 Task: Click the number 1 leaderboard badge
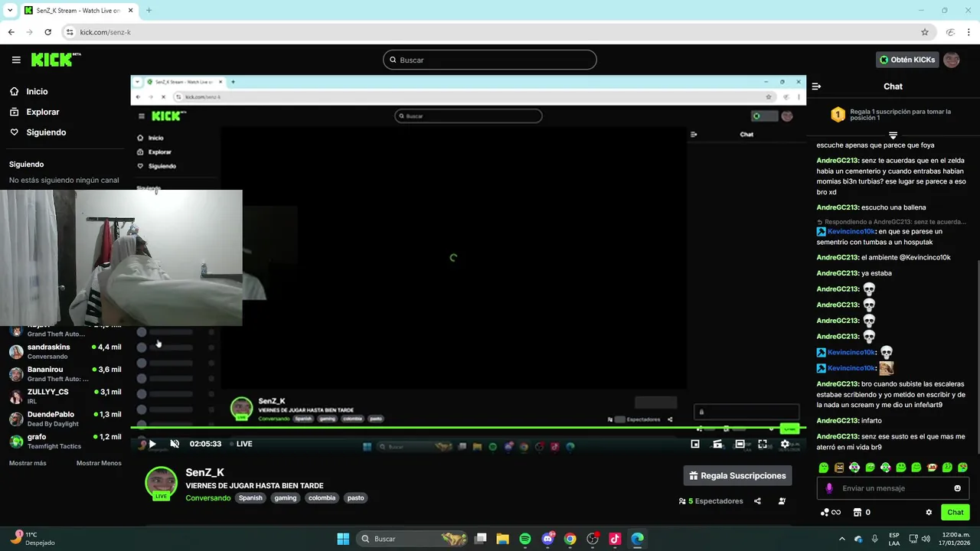tap(838, 115)
